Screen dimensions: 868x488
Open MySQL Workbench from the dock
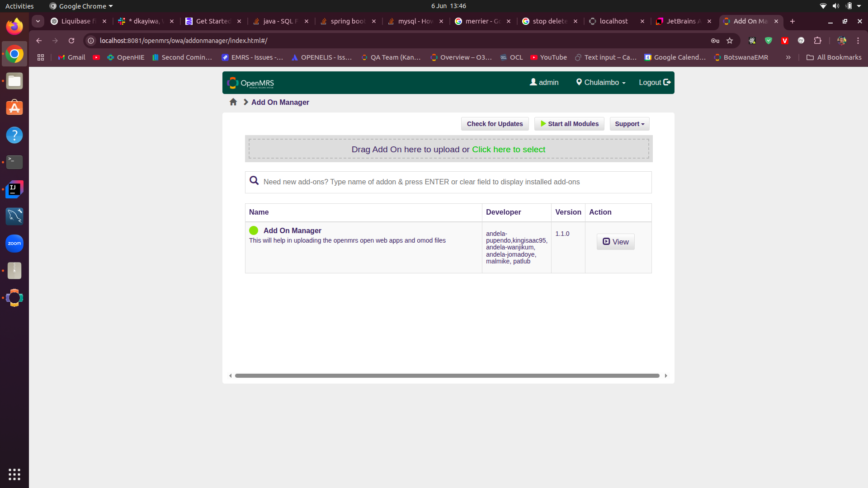tap(14, 216)
